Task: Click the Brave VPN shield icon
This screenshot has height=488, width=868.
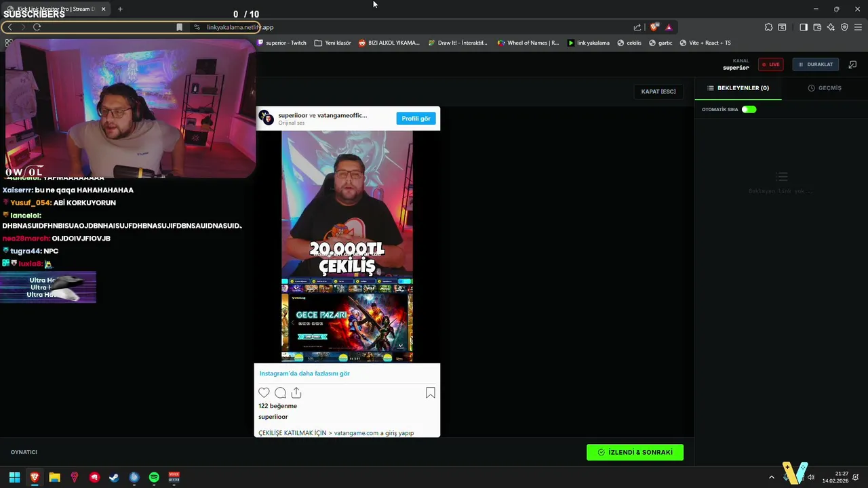Action: click(x=844, y=27)
